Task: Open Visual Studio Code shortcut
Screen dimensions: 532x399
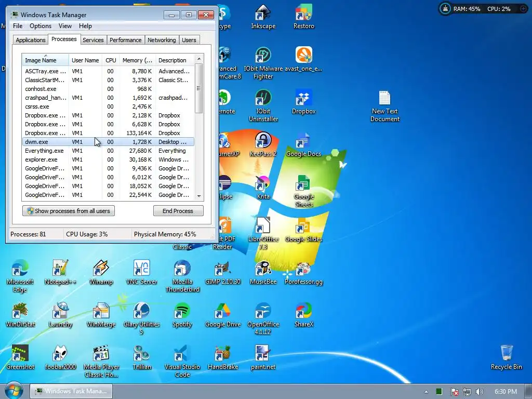Action: 182,362
